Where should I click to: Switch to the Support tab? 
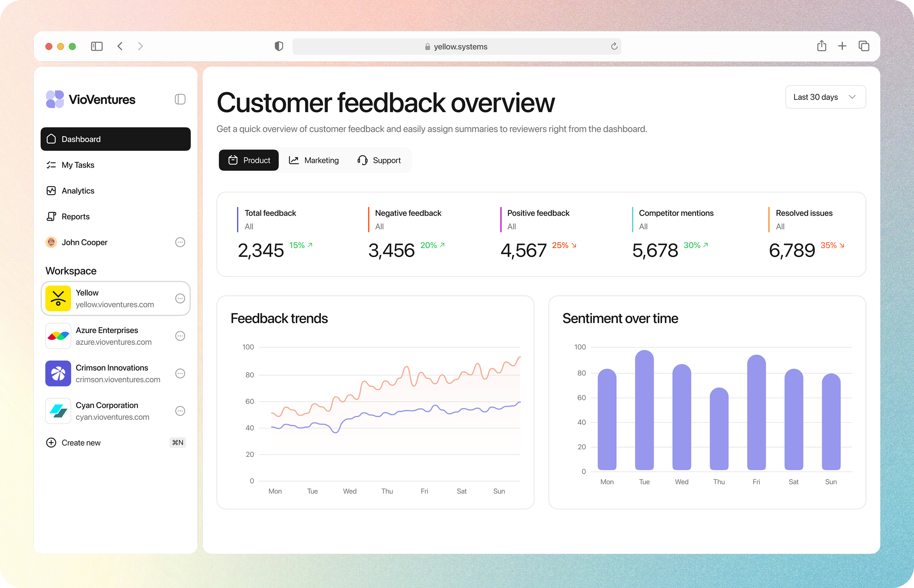coord(379,160)
